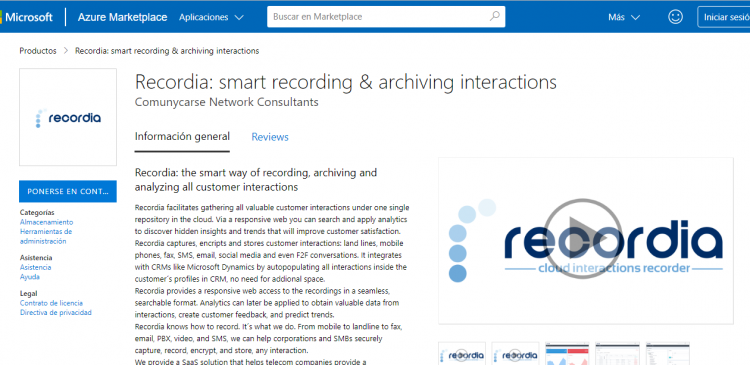Open Contrato de licencia link
Viewport: 750px width, 365px height.
[x=51, y=303]
